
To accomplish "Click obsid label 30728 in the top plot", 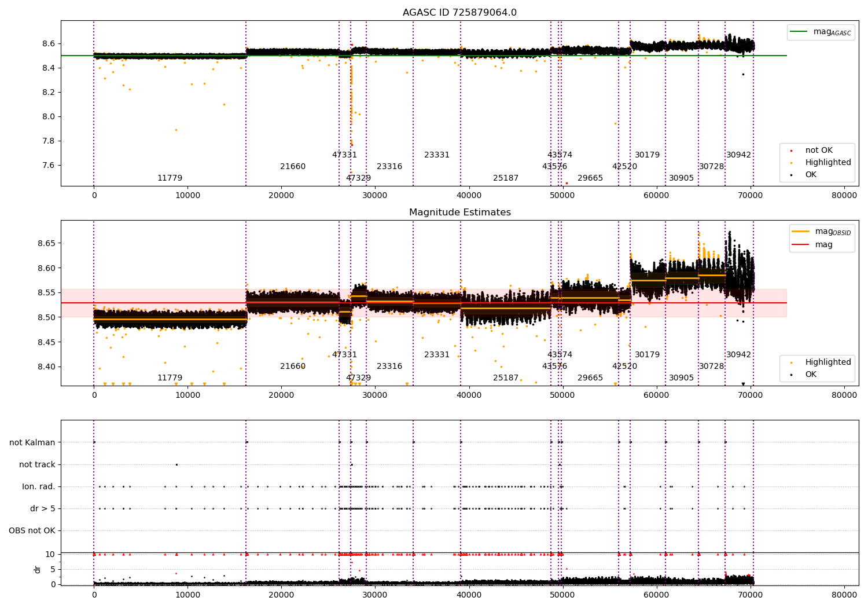I will [712, 167].
